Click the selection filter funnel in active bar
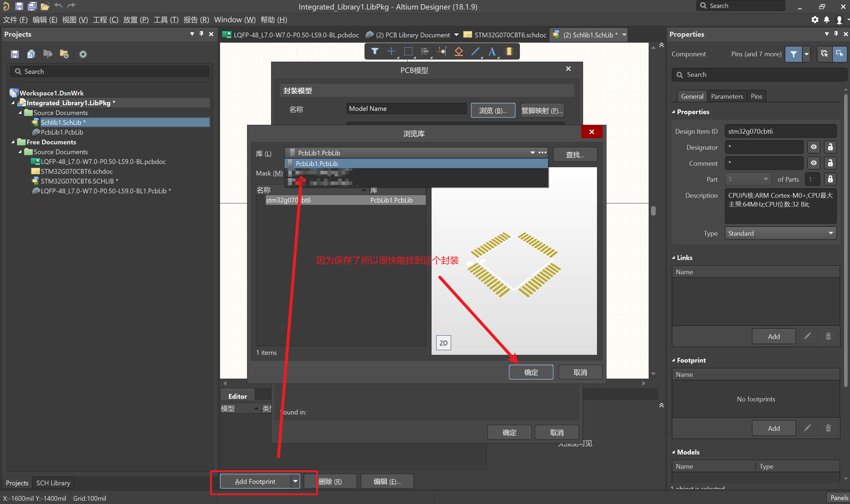This screenshot has width=850, height=504. click(375, 51)
